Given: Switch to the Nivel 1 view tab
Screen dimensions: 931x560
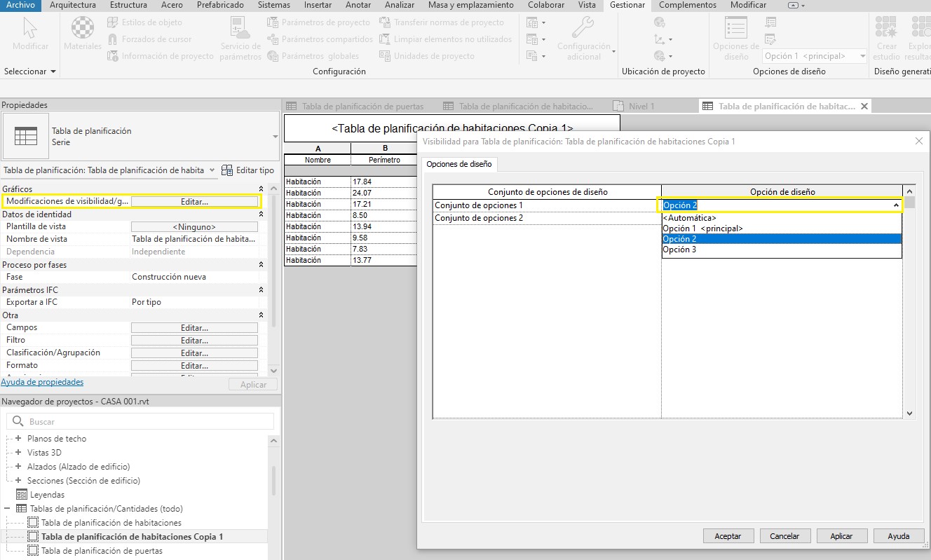Looking at the screenshot, I should 641,107.
